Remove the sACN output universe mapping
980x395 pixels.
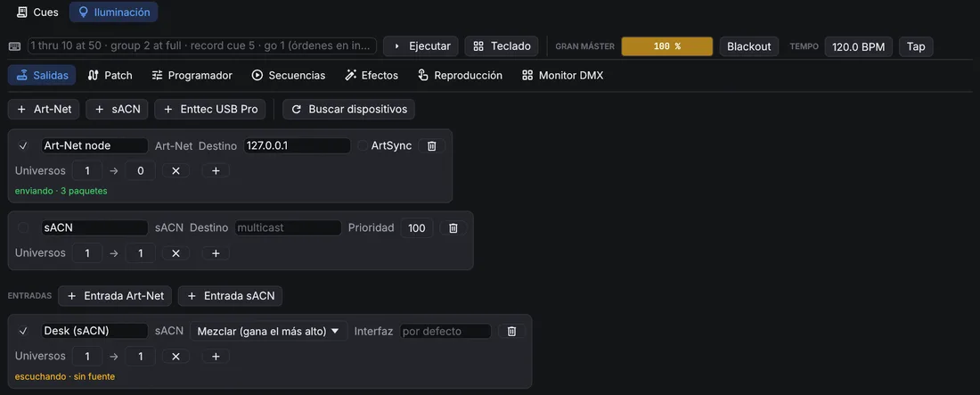(x=176, y=253)
